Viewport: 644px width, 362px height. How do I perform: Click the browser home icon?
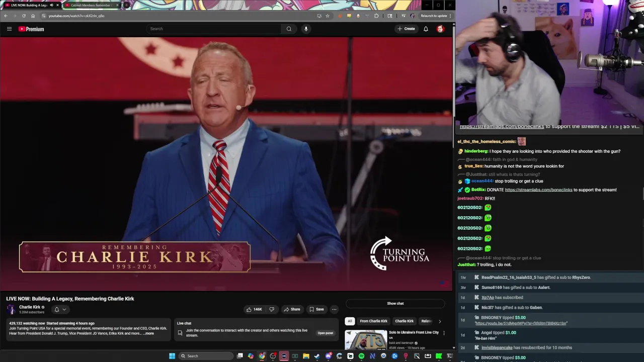33,16
